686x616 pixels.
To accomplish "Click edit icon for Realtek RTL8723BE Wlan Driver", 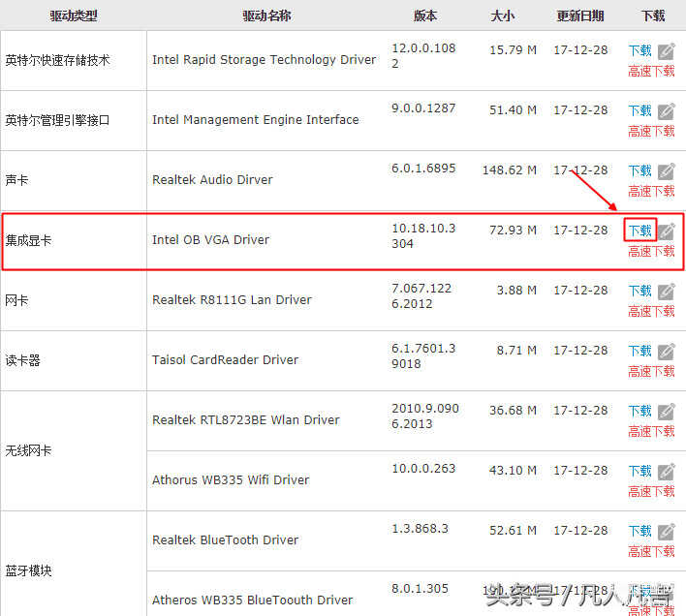I will (667, 411).
